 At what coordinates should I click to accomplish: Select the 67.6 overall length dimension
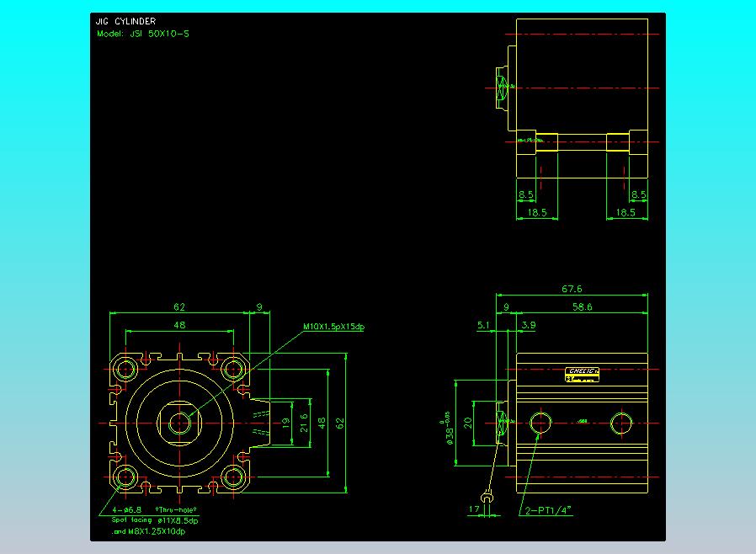572,289
